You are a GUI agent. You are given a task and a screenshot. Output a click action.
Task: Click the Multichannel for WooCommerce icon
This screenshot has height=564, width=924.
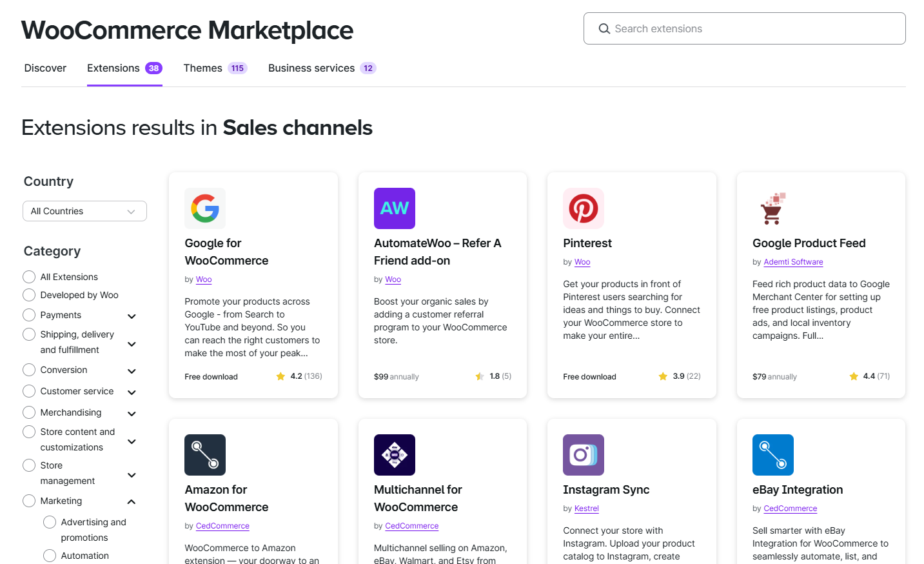coord(394,455)
